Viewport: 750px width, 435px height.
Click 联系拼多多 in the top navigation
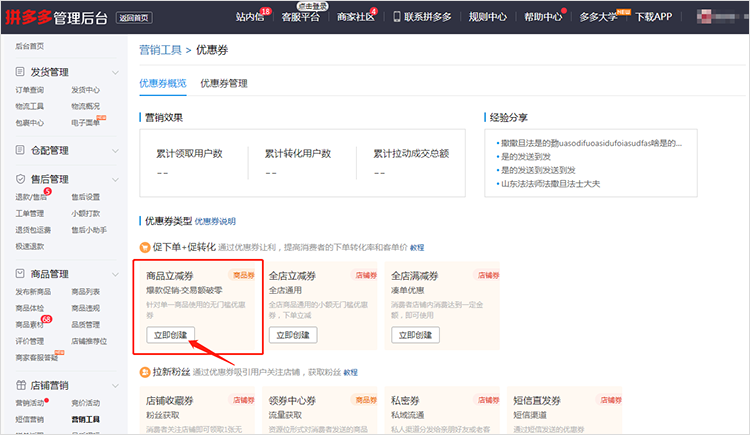tap(428, 17)
